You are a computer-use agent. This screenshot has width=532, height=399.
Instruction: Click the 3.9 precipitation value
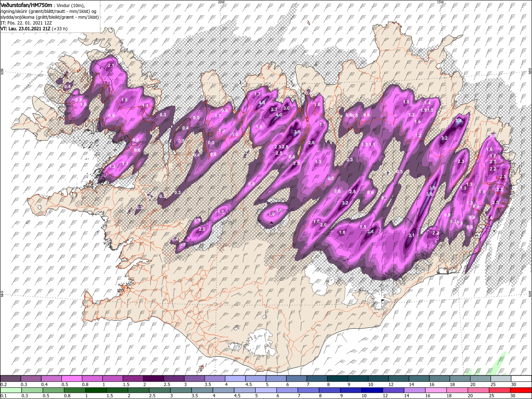point(432,188)
